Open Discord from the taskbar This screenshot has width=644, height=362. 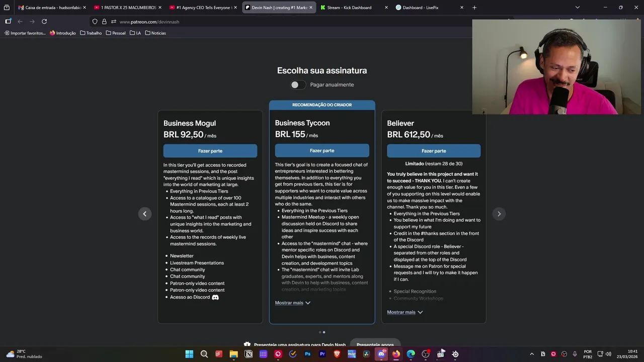[381, 354]
